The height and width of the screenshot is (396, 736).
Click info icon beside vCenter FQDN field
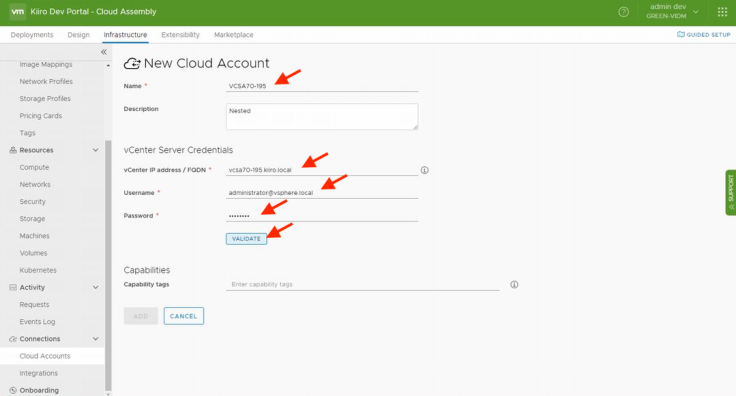(424, 170)
